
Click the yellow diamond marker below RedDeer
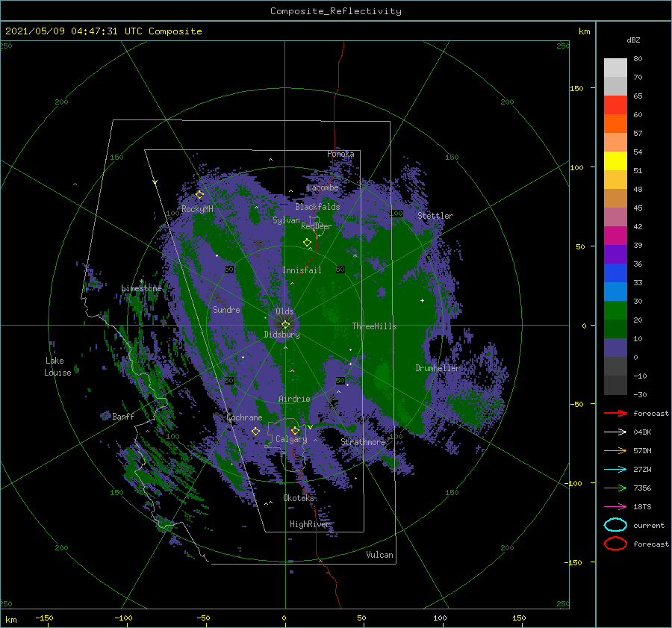(x=307, y=243)
